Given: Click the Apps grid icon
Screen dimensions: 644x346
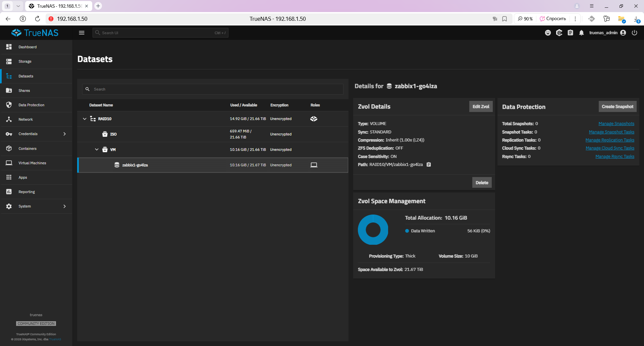Looking at the screenshot, I should [x=9, y=177].
